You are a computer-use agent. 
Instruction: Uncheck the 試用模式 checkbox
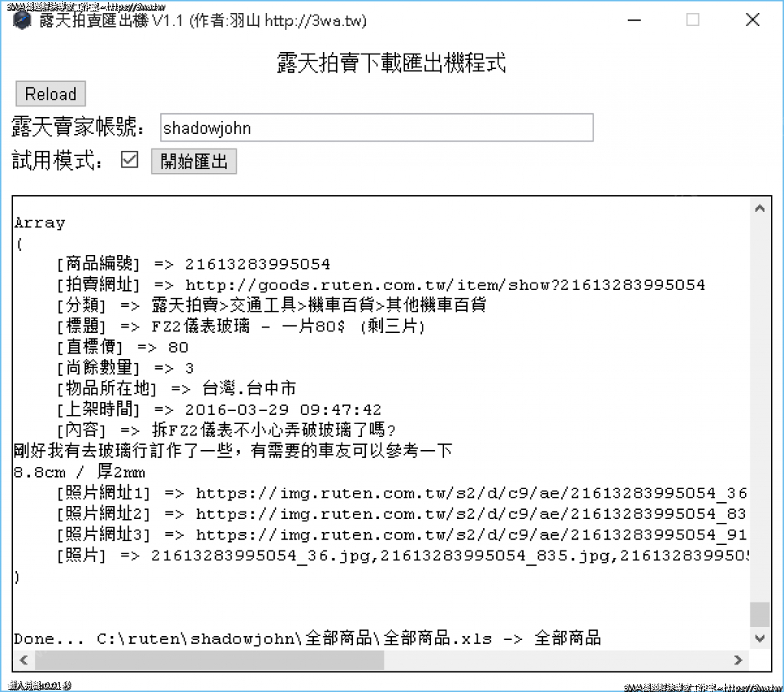point(130,160)
